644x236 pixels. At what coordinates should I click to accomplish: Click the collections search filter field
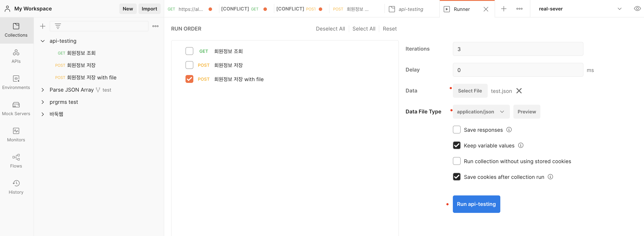pos(99,26)
